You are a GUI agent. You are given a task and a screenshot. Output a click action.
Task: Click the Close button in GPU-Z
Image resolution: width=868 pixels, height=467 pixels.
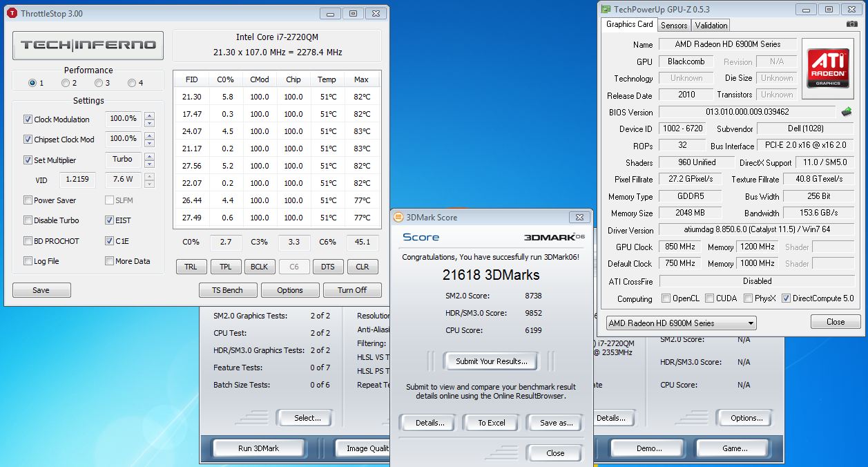pyautogui.click(x=836, y=322)
